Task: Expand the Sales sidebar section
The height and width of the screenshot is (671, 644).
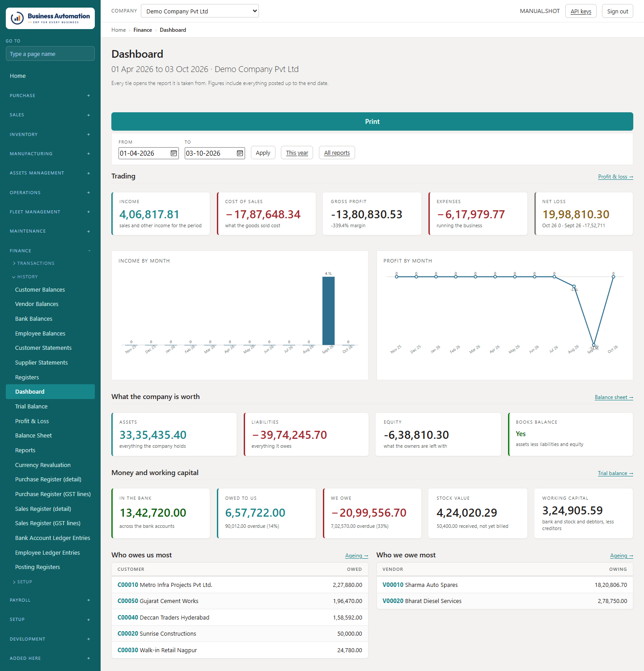Action: [50, 115]
